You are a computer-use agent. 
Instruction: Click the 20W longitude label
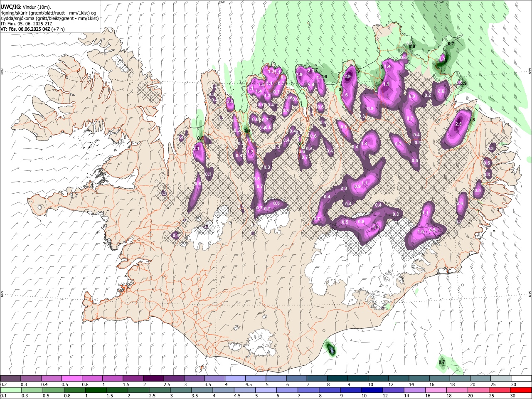pyautogui.click(x=221, y=2)
